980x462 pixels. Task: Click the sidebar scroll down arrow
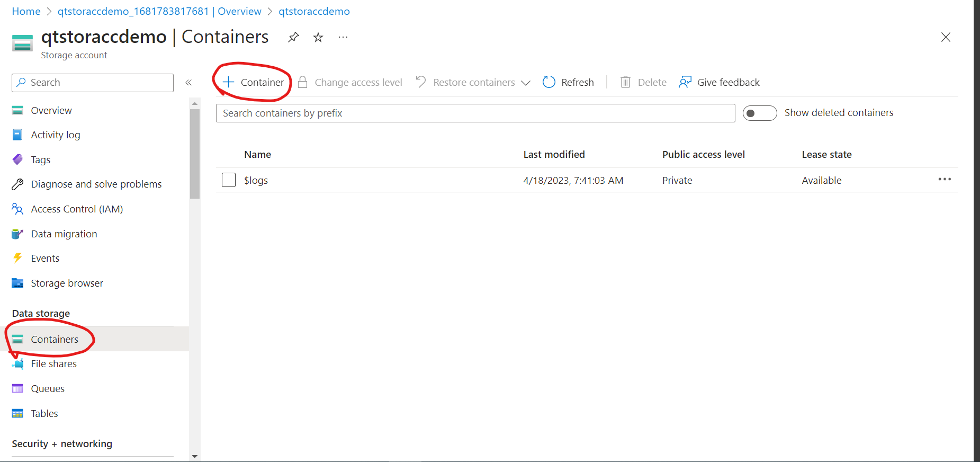pos(195,456)
